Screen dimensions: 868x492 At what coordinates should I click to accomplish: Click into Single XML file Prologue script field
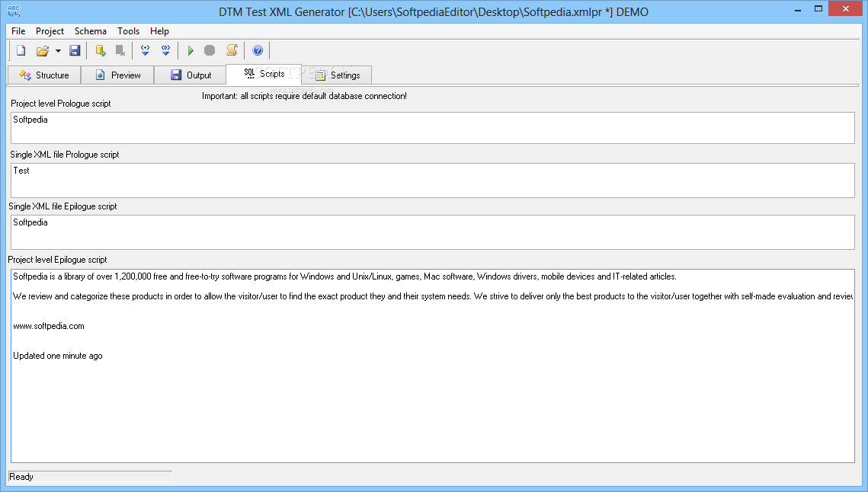pos(433,181)
